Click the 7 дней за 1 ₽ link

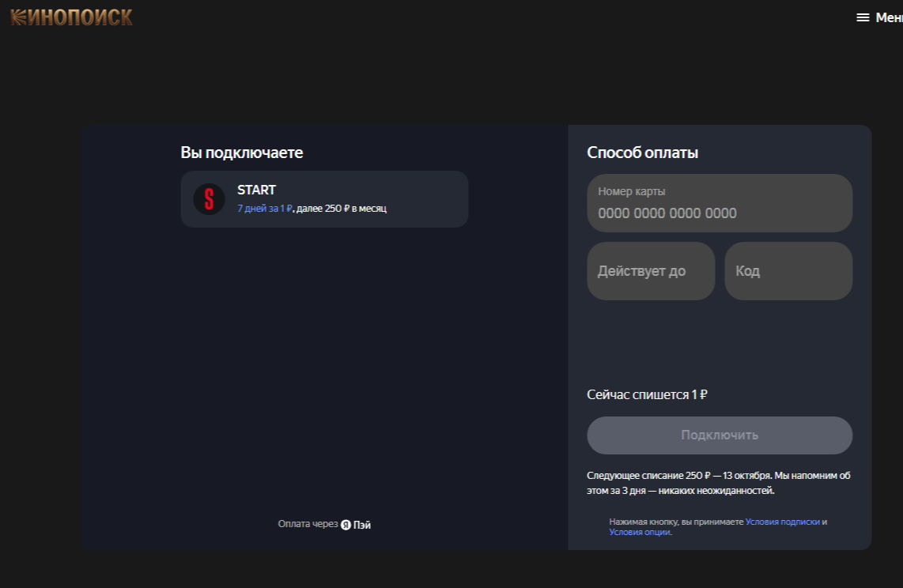pos(265,209)
